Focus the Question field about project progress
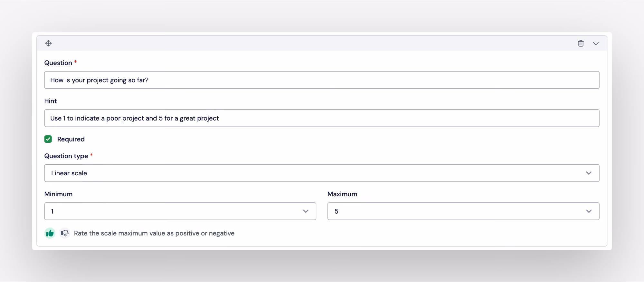Screen dimensions: 644x282 (322, 80)
